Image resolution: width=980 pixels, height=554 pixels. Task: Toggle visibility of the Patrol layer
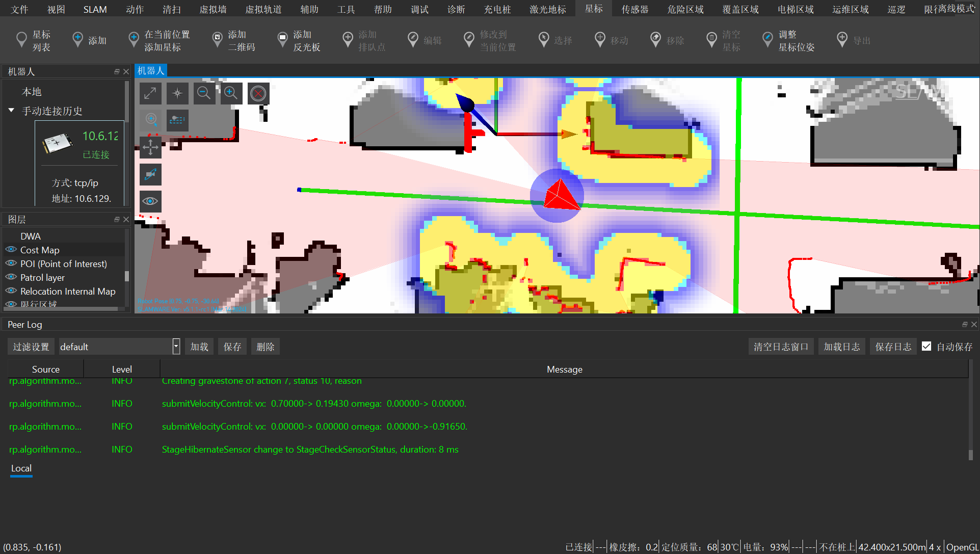11,277
